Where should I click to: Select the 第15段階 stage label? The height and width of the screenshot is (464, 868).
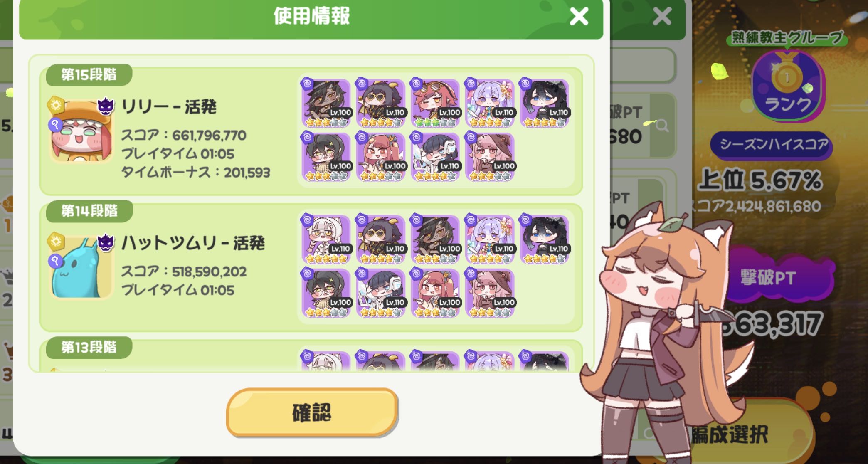coord(89,75)
